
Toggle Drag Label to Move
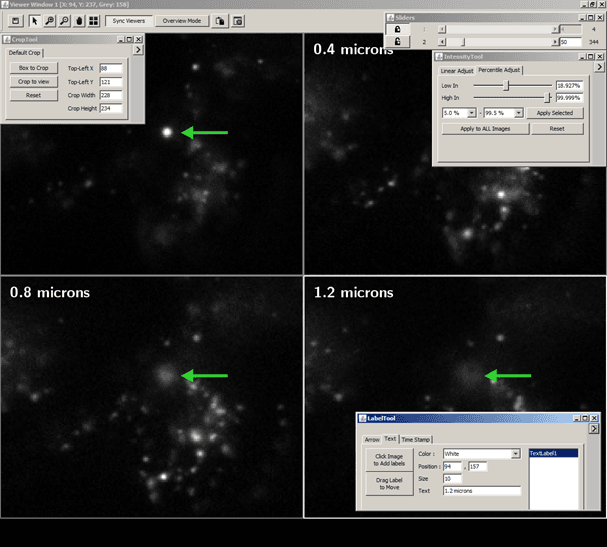(389, 484)
